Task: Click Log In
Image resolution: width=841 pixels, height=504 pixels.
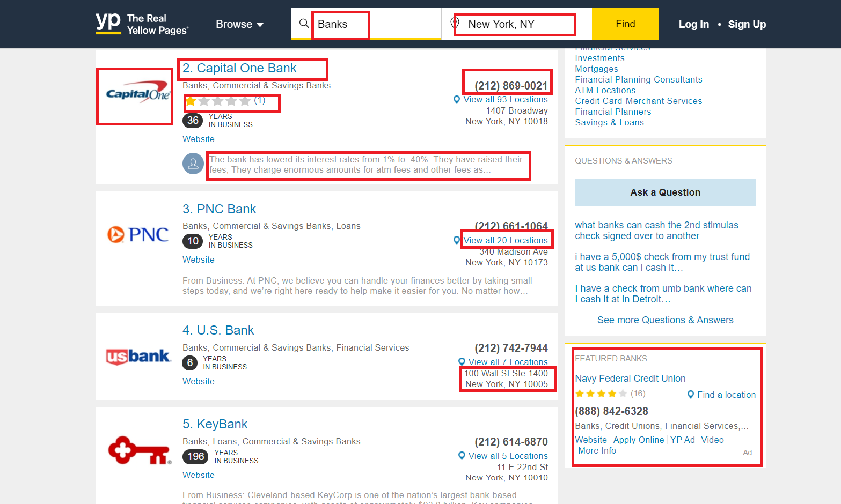Action: click(693, 24)
